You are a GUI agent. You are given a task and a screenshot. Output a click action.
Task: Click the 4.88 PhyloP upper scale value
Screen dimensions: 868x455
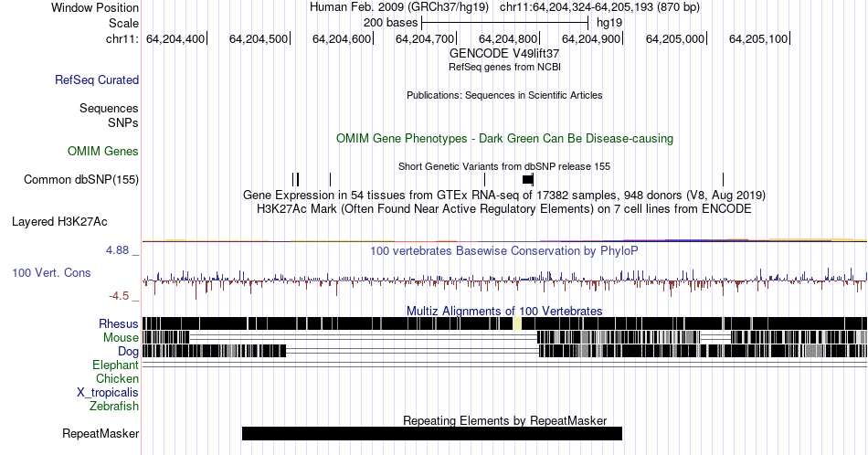pyautogui.click(x=117, y=250)
